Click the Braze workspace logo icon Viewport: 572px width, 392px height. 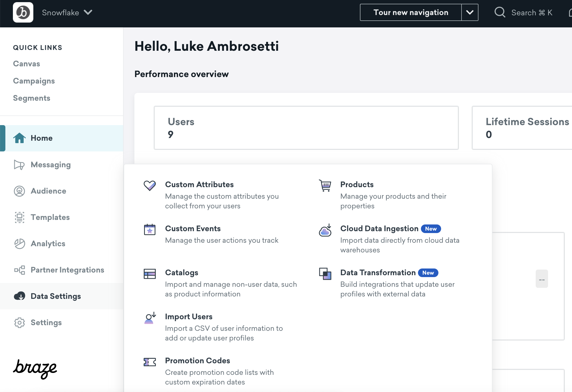coord(23,12)
